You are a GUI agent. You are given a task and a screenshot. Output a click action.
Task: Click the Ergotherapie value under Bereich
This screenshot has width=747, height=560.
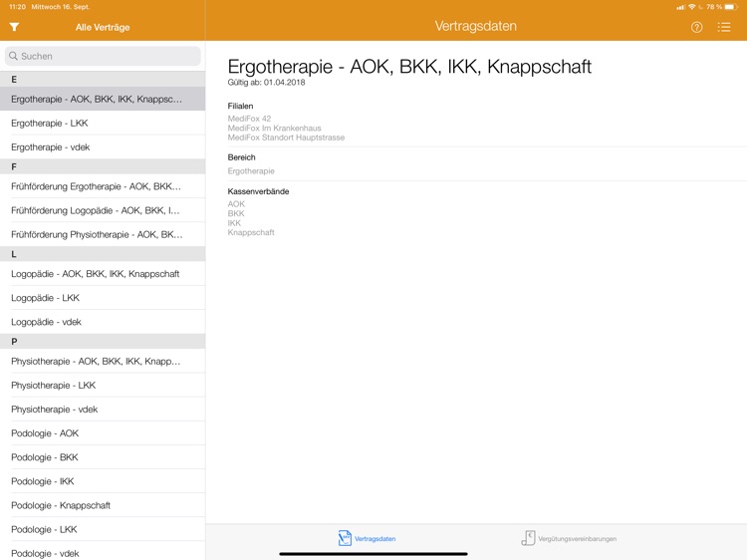[251, 171]
